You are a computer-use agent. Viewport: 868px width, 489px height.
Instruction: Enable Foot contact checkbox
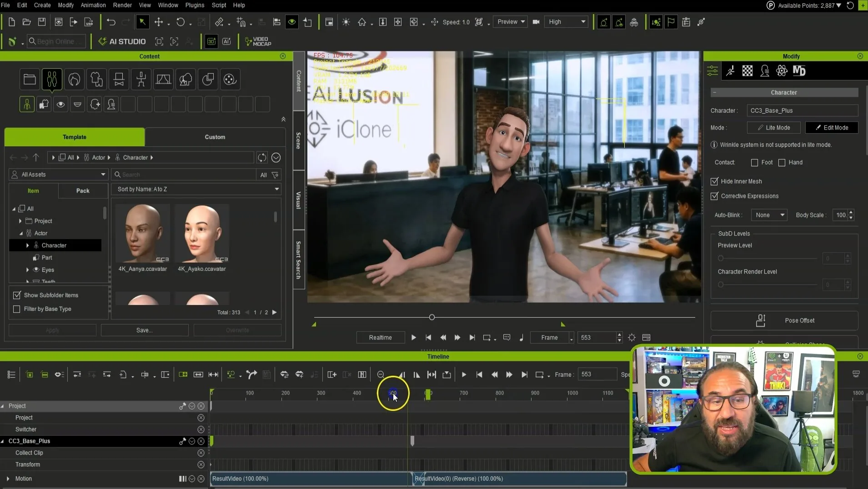754,162
